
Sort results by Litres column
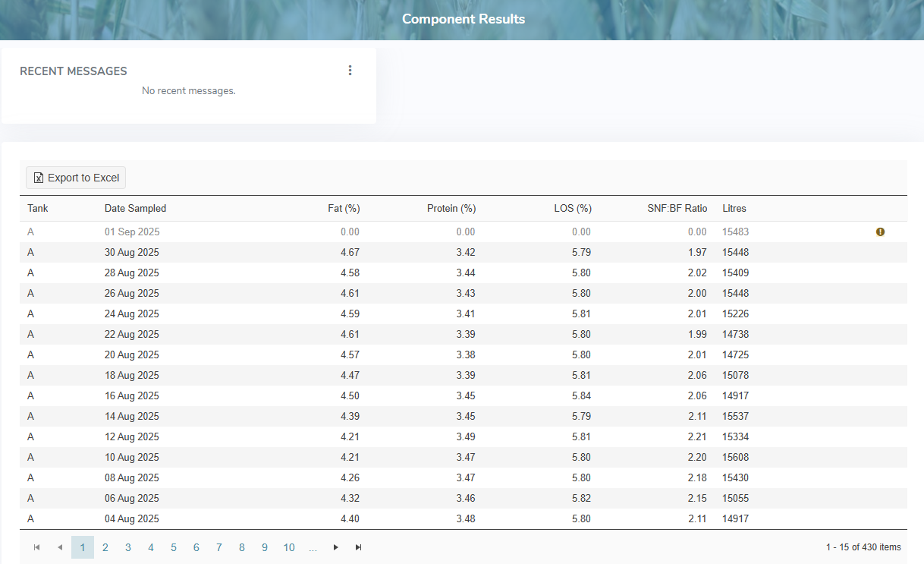coord(735,208)
